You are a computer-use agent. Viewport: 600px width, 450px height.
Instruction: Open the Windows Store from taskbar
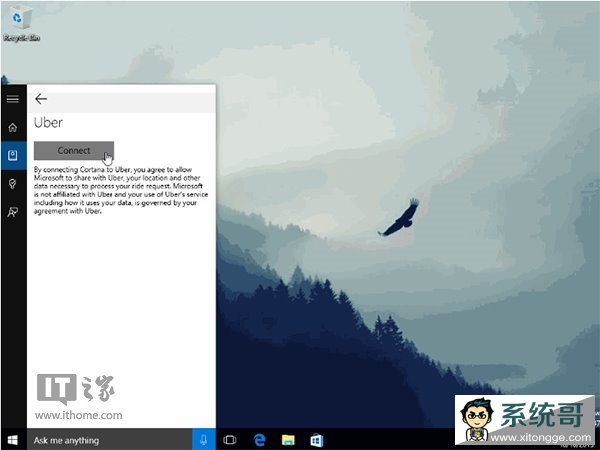pyautogui.click(x=317, y=440)
